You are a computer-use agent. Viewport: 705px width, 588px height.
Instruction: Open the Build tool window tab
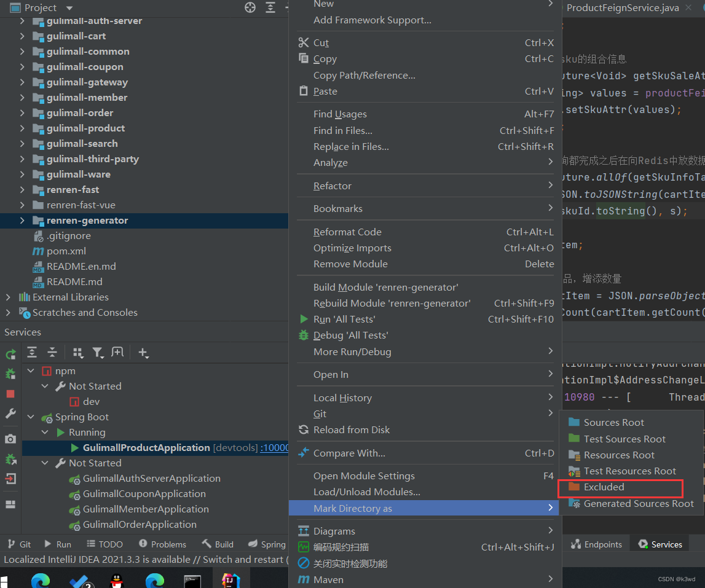218,544
